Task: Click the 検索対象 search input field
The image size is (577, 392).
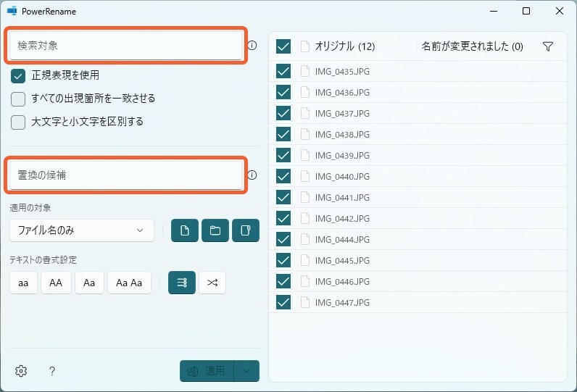Action: 125,46
